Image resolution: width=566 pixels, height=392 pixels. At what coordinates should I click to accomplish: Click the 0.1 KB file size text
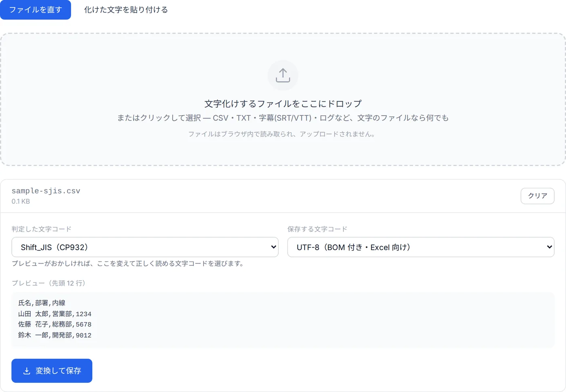[21, 201]
